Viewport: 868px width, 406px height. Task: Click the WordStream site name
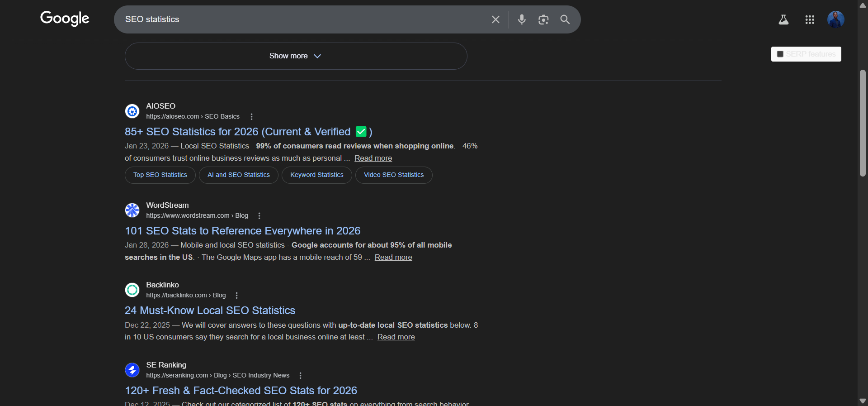167,205
